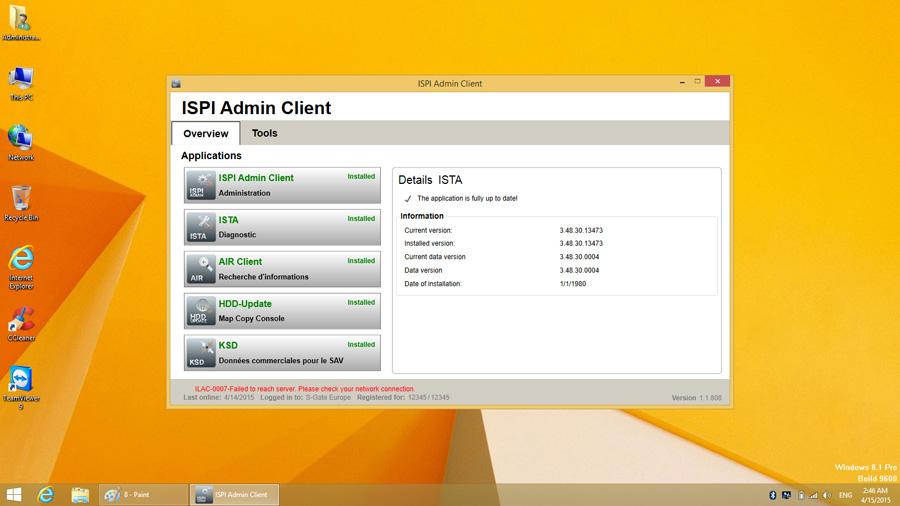Viewport: 900px width, 506px height.
Task: Select the KSD application entry
Action: (x=282, y=353)
